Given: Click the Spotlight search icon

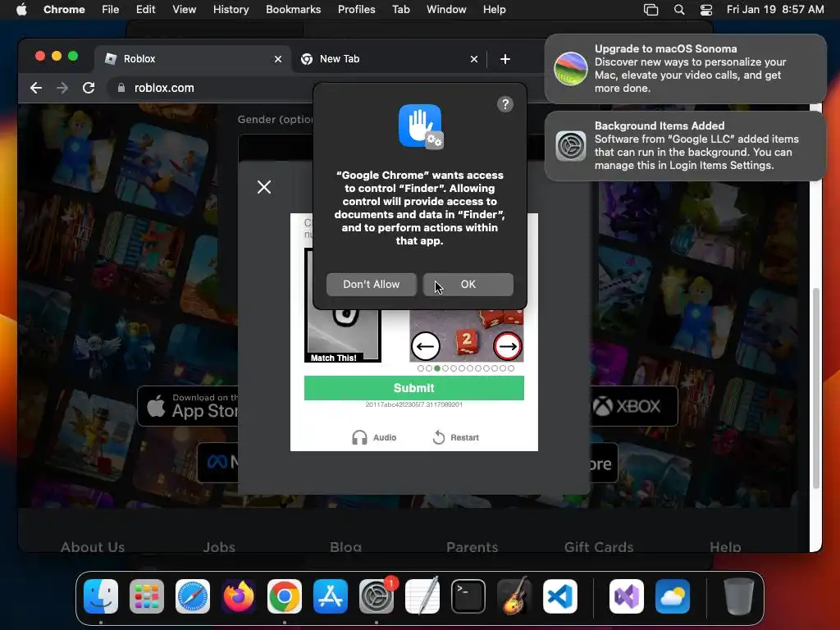Looking at the screenshot, I should point(679,10).
